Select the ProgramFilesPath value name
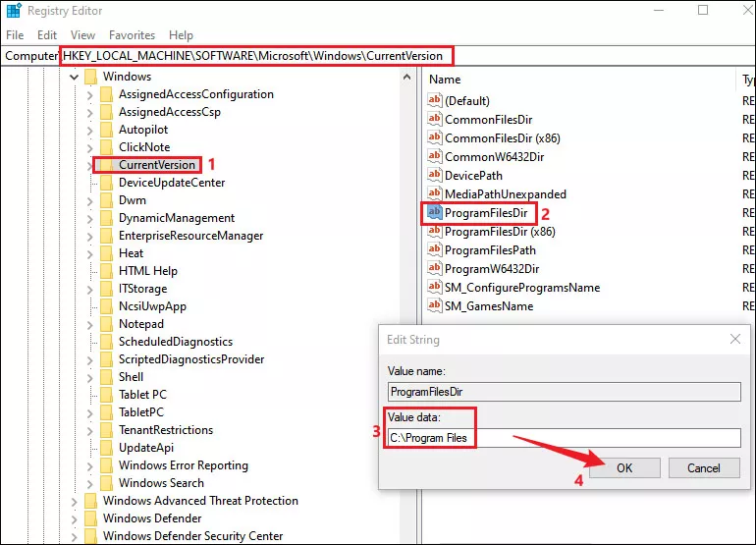The image size is (756, 545). pos(490,250)
